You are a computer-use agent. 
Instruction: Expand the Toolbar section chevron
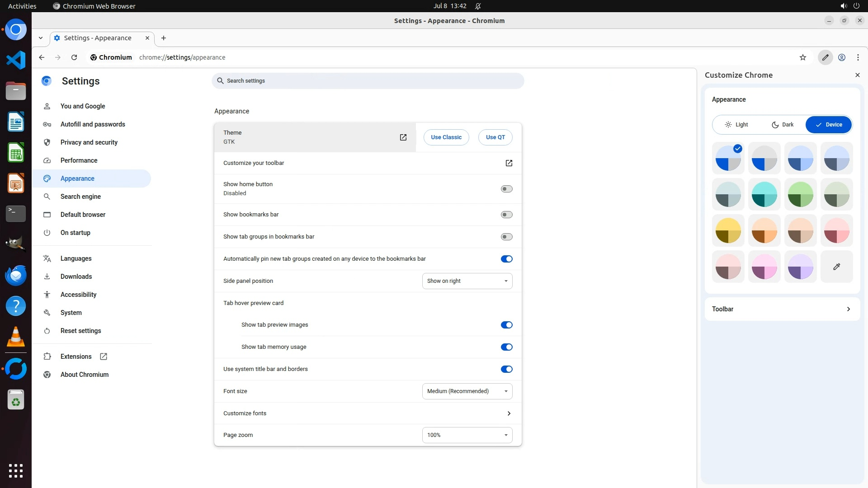[x=848, y=309]
